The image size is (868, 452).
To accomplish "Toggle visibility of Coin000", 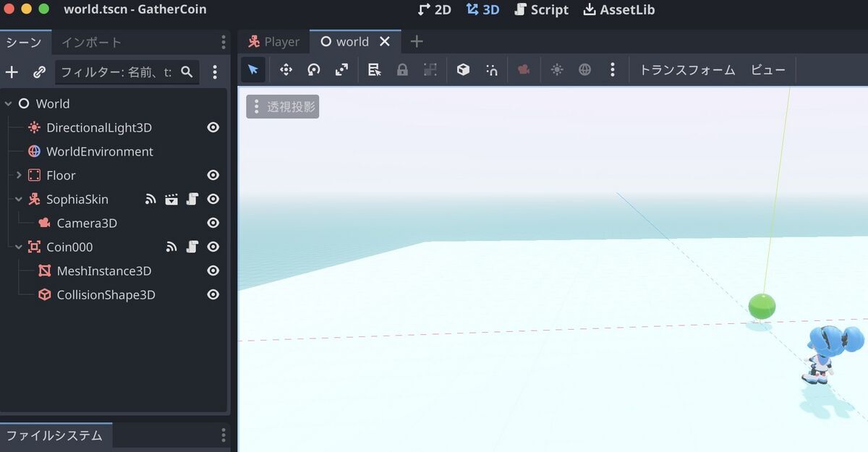I will click(x=213, y=247).
